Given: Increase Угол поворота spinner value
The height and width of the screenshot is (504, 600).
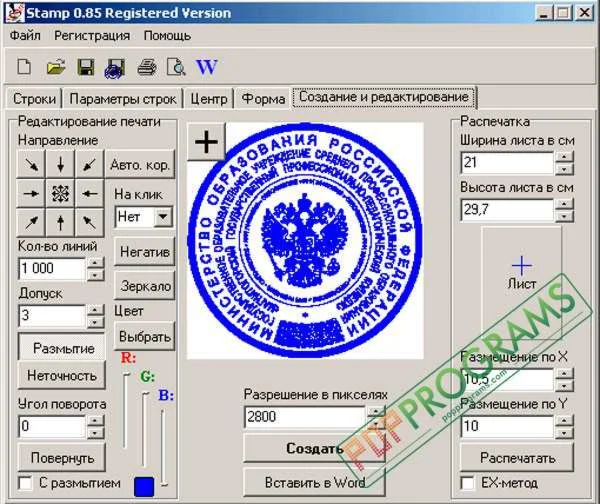Looking at the screenshot, I should tap(95, 420).
